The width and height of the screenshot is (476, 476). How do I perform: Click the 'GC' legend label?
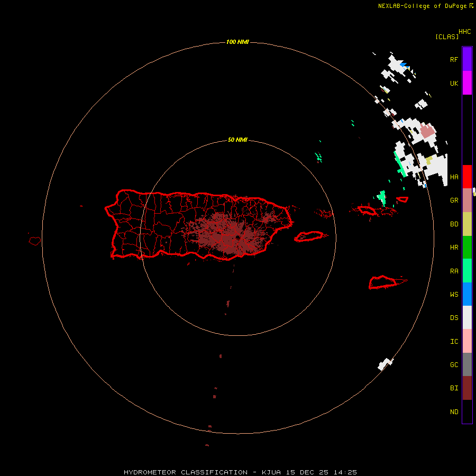(x=454, y=365)
